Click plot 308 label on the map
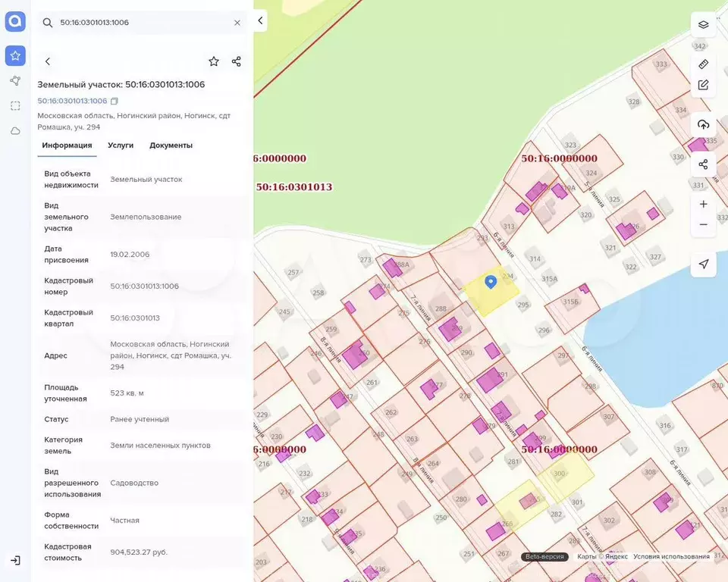The height and width of the screenshot is (582, 728). click(650, 472)
